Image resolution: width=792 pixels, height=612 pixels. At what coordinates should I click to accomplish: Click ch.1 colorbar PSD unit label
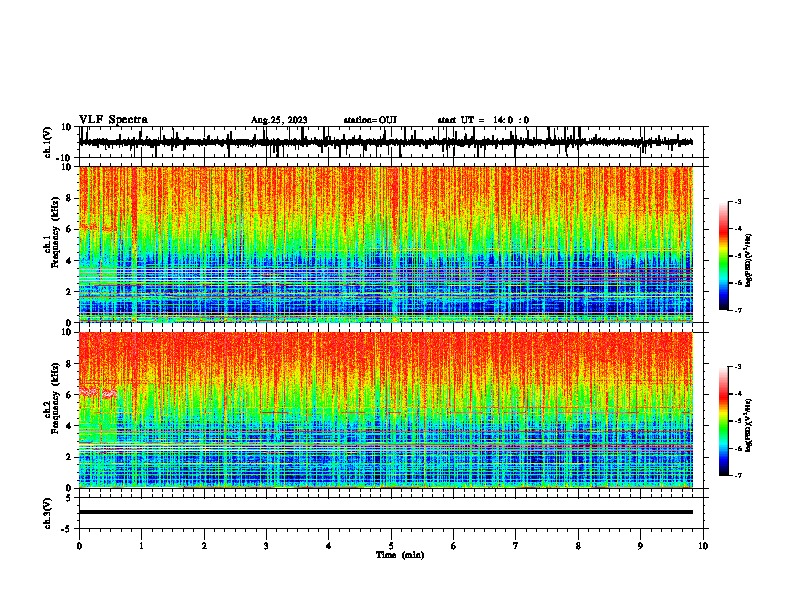pyautogui.click(x=748, y=261)
